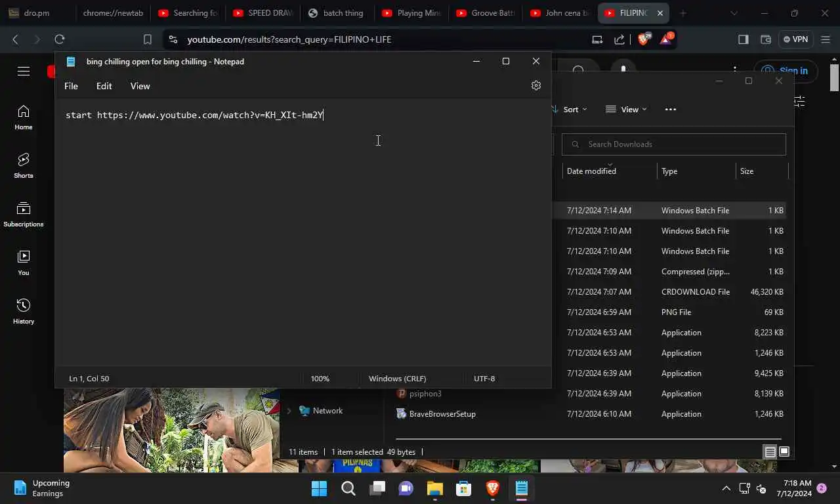Screen dimensions: 840x504
Task: Click the Brave Rewards triangle icon
Action: (666, 39)
